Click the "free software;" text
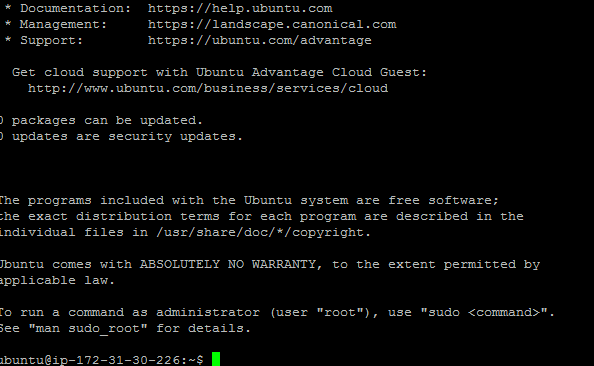594x366 pixels. pos(443,200)
